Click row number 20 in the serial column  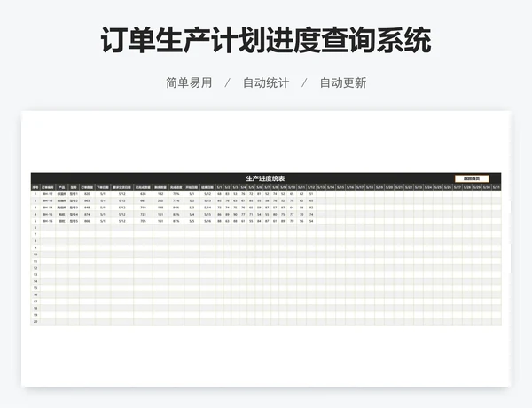(x=35, y=321)
